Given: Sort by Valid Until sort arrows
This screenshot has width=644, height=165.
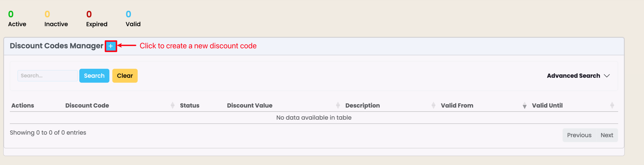Looking at the screenshot, I should click(612, 105).
